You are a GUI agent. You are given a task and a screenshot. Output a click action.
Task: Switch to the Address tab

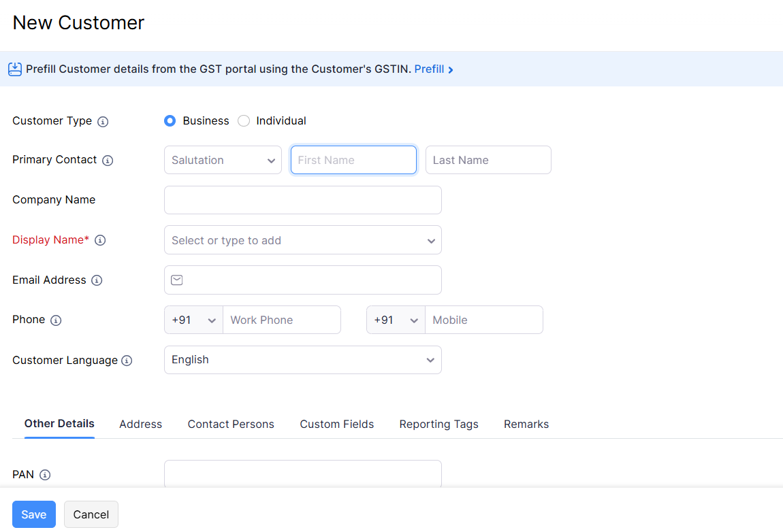(140, 424)
